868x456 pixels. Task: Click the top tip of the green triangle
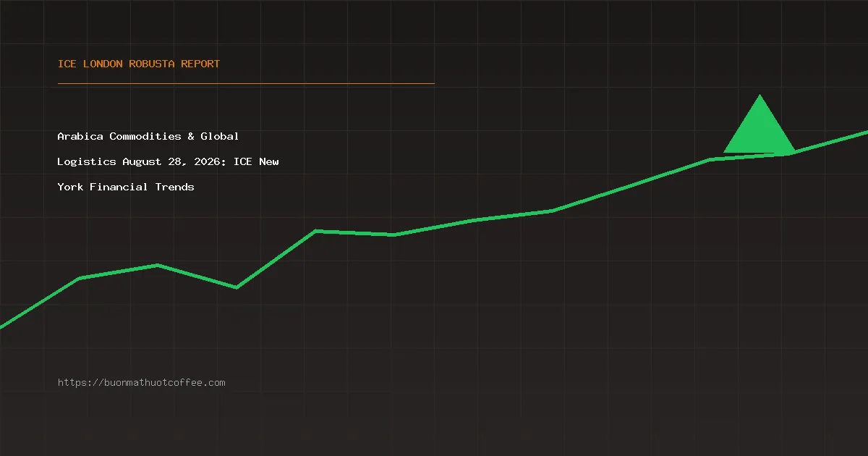coord(759,96)
